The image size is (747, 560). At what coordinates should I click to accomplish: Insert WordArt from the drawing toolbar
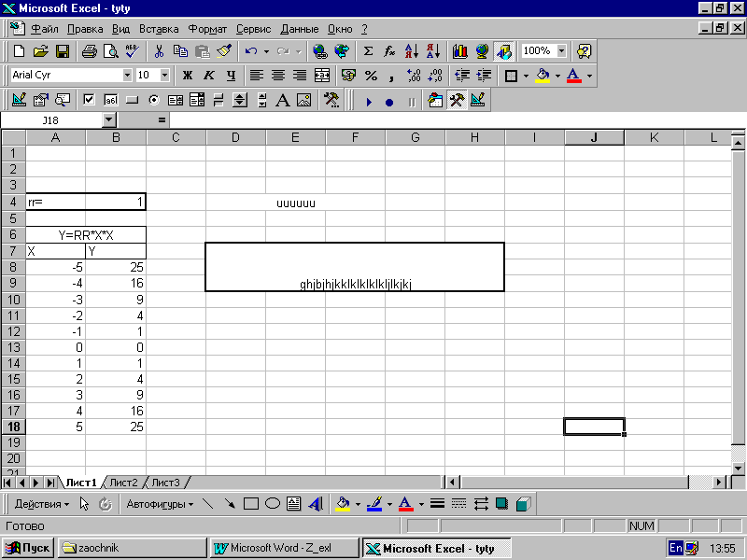315,504
